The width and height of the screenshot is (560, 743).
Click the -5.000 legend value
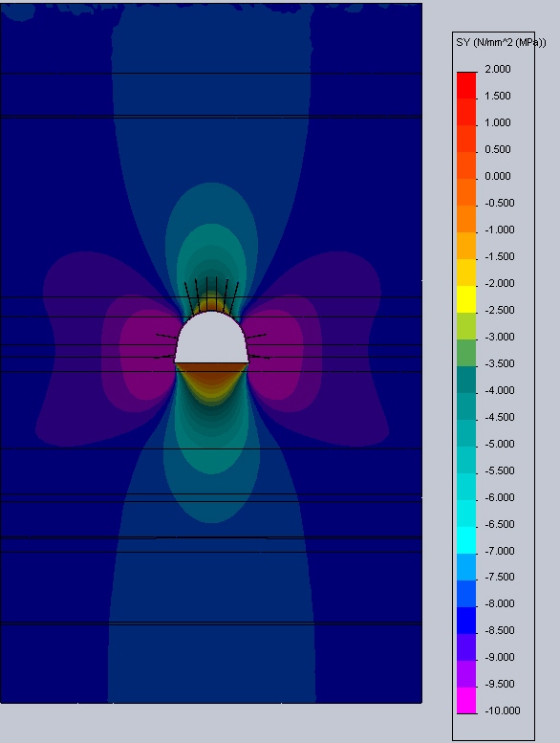pyautogui.click(x=500, y=444)
